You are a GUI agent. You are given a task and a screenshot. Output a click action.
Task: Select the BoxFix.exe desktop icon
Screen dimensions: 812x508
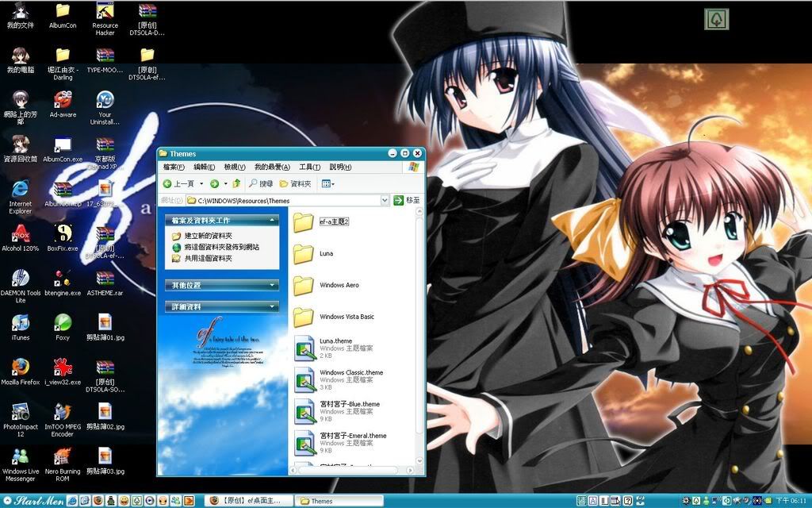63,238
